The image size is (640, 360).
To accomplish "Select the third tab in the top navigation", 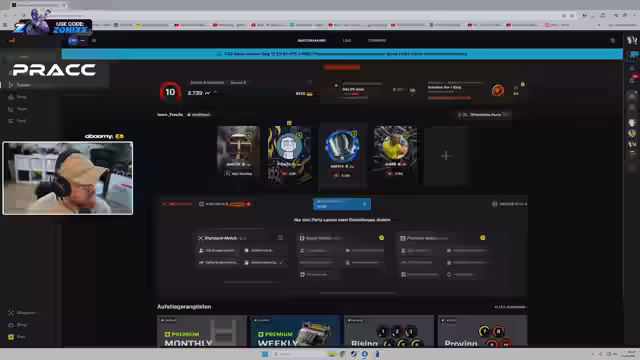I will pyautogui.click(x=377, y=40).
